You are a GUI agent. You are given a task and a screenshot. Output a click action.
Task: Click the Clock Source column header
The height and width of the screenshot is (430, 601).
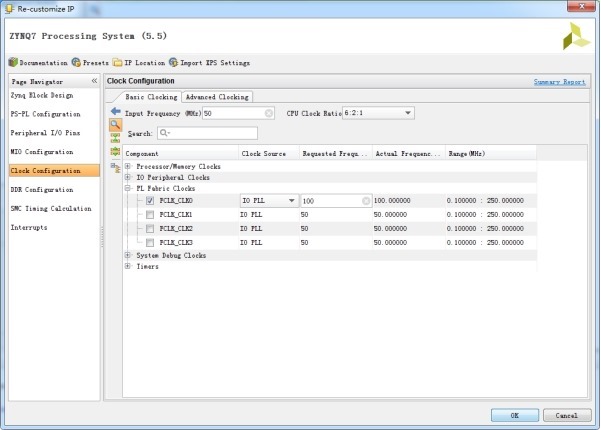[269, 153]
